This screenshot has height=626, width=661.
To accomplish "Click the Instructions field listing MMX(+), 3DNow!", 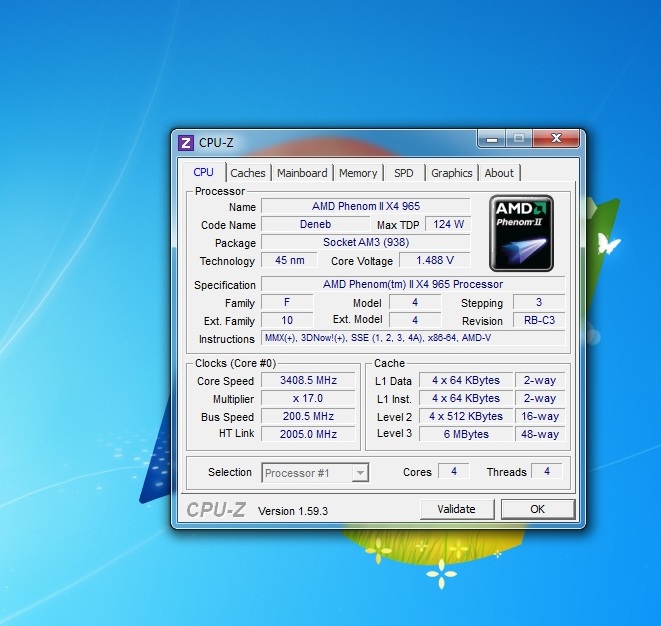I will pyautogui.click(x=413, y=338).
